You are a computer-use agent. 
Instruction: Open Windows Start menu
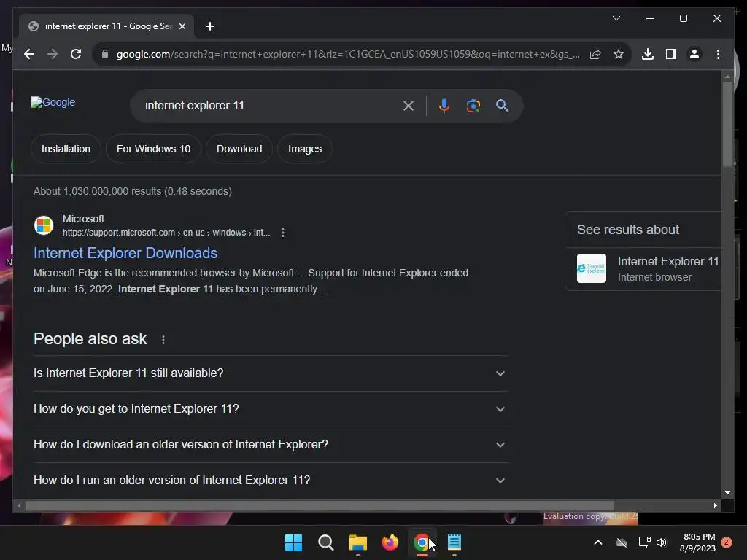click(x=293, y=542)
